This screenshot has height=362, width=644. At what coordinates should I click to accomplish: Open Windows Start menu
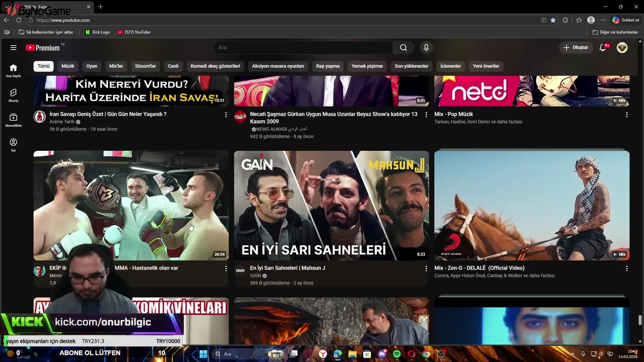coord(203,354)
